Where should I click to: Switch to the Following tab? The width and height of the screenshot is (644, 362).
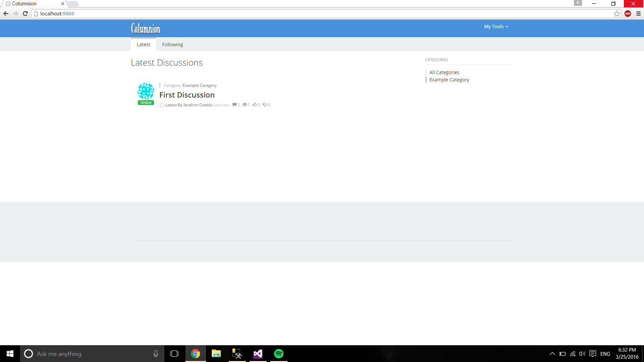click(172, 45)
